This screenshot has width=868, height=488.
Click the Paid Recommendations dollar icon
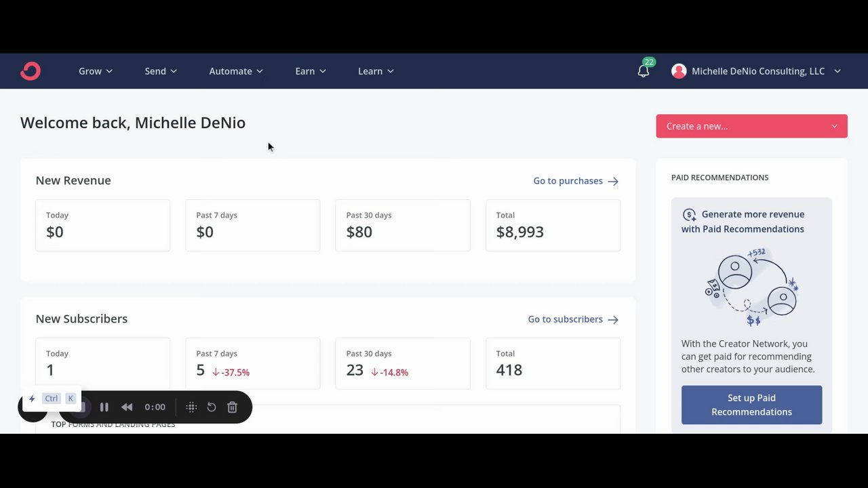(689, 215)
